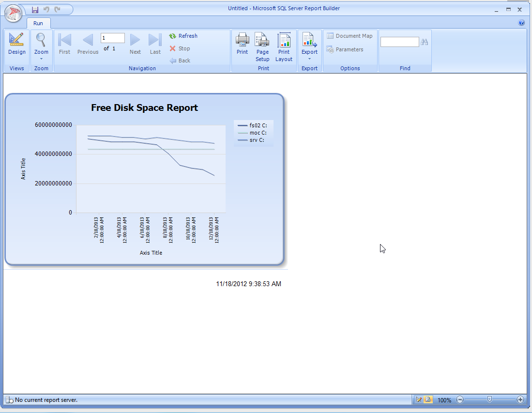Switch to Design view in the ribbon
532x413 pixels.
[x=16, y=44]
